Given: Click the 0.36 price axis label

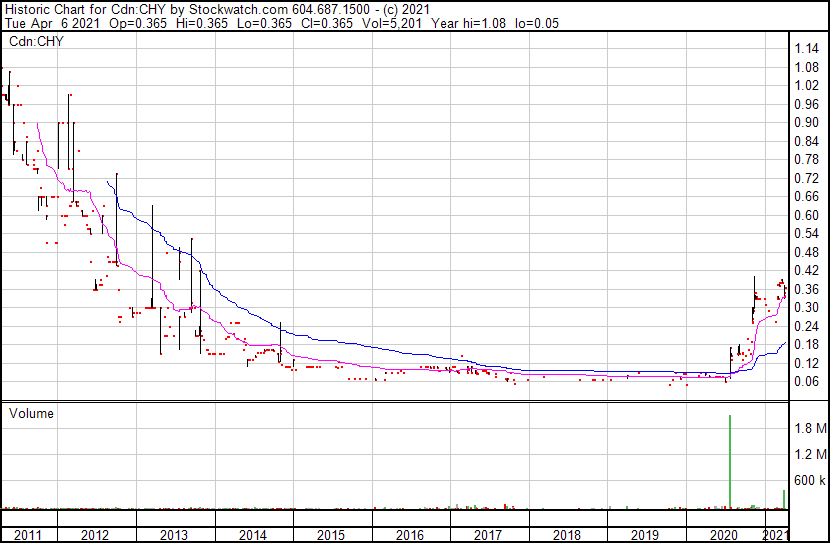Looking at the screenshot, I should click(x=805, y=289).
